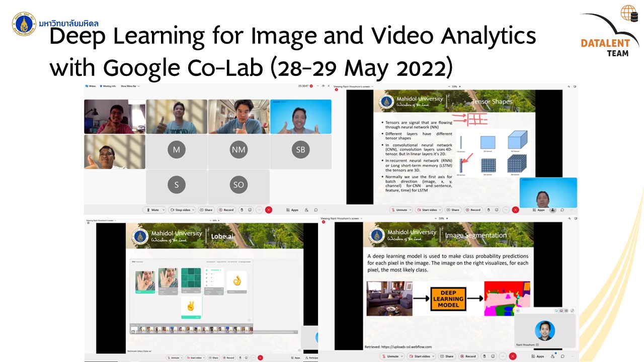The image size is (644, 362).
Task: Open chat in the participant grid window
Action: click(316, 210)
